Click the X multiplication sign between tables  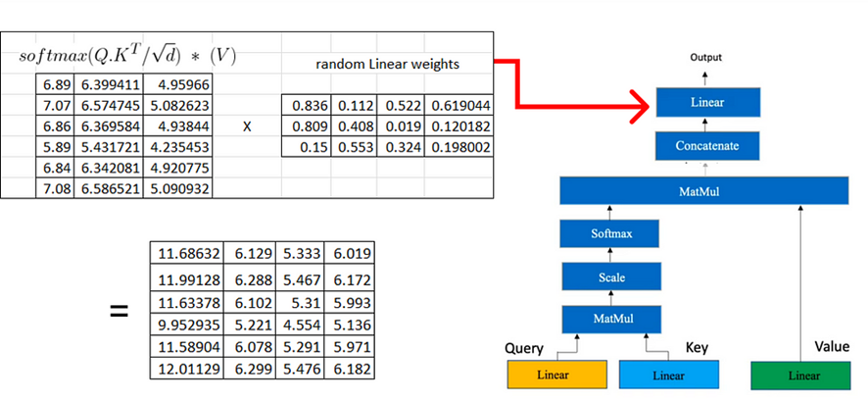[247, 126]
